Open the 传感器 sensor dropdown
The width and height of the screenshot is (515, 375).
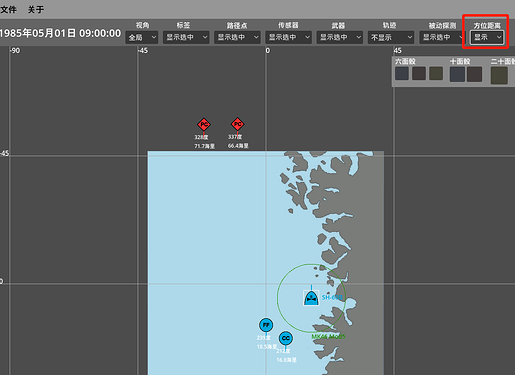click(288, 37)
